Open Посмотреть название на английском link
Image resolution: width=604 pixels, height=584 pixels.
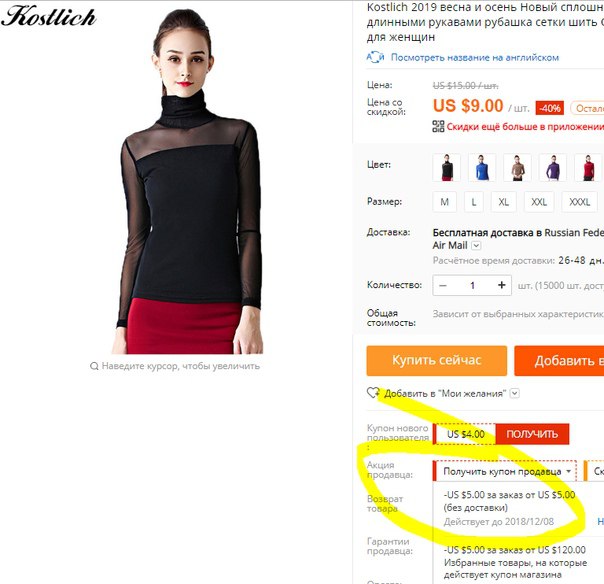[x=475, y=57]
